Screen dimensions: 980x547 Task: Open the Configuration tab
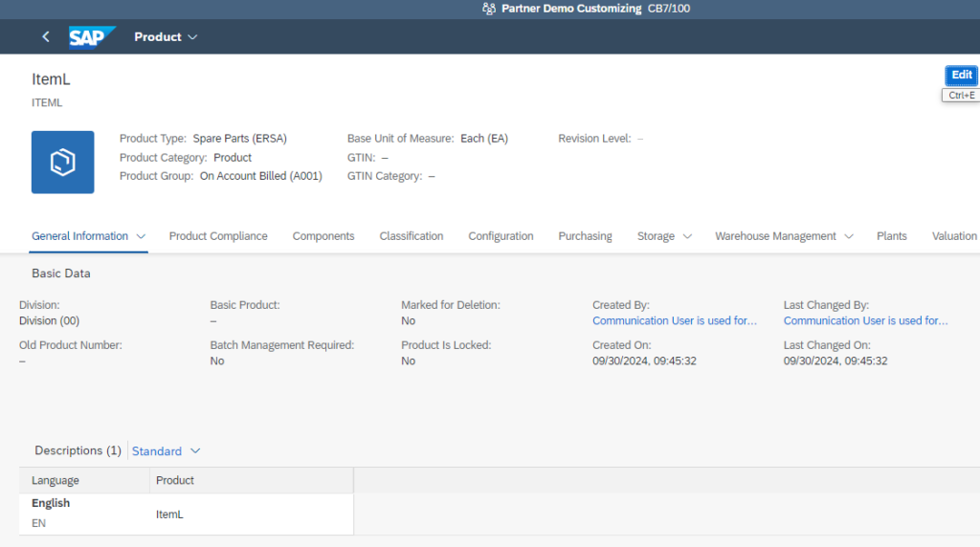[501, 236]
